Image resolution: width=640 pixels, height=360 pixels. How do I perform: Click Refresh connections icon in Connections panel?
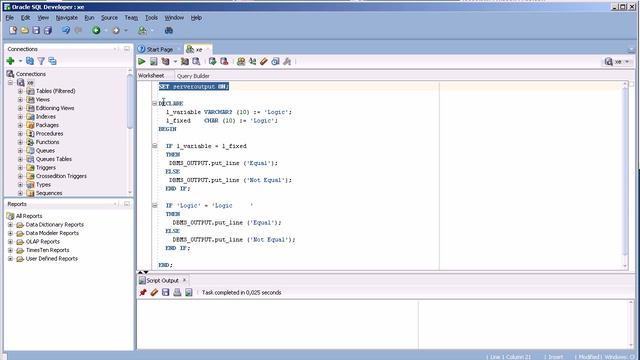click(x=30, y=61)
